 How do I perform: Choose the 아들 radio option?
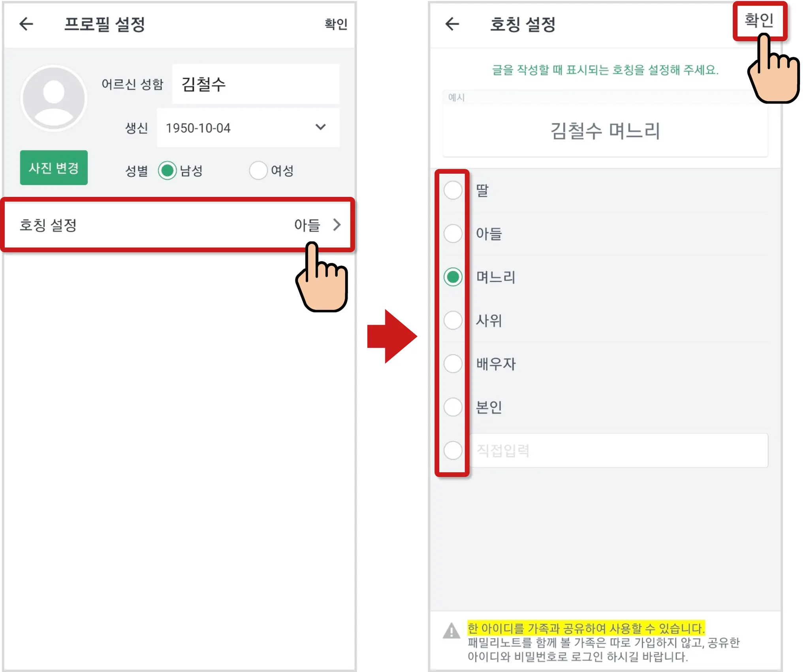click(453, 234)
